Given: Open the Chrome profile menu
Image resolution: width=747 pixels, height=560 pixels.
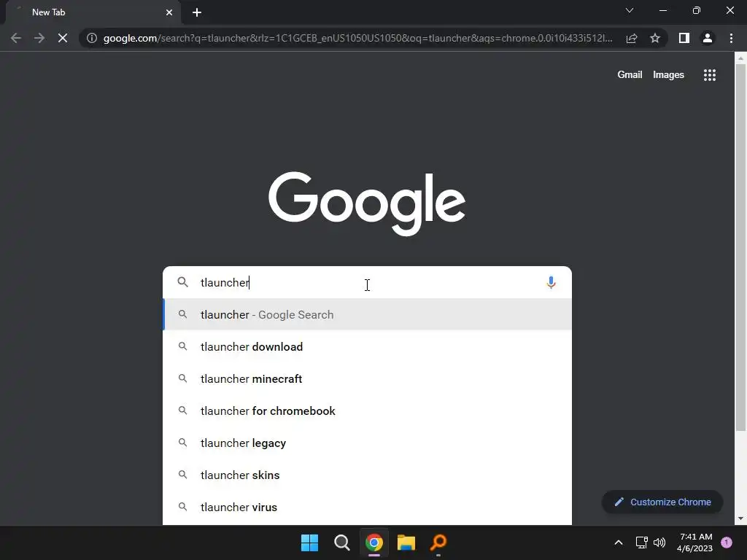Looking at the screenshot, I should [708, 38].
